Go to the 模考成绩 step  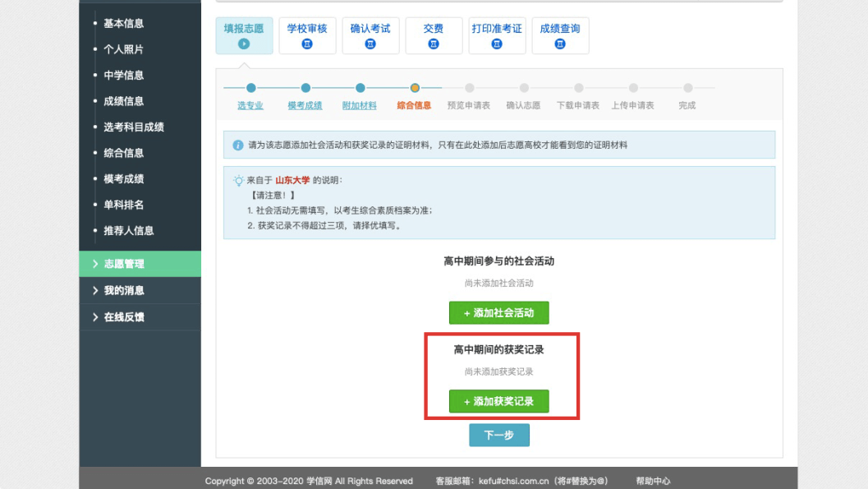[305, 105]
